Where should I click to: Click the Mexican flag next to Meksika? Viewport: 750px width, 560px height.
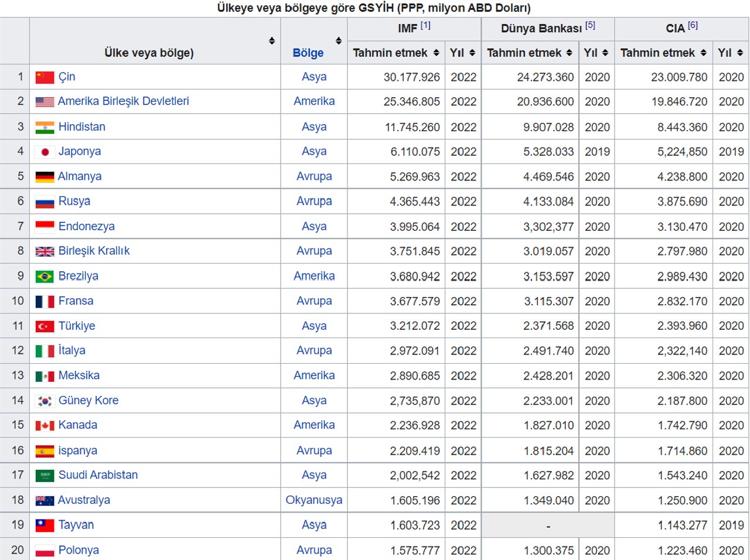(45, 376)
